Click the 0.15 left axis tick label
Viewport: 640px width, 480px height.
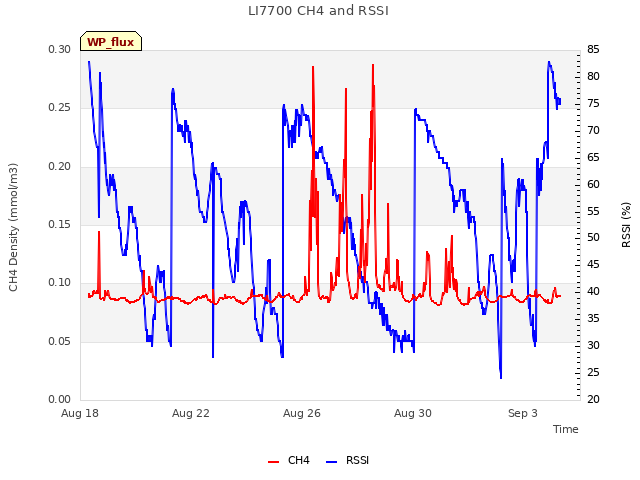click(x=60, y=224)
